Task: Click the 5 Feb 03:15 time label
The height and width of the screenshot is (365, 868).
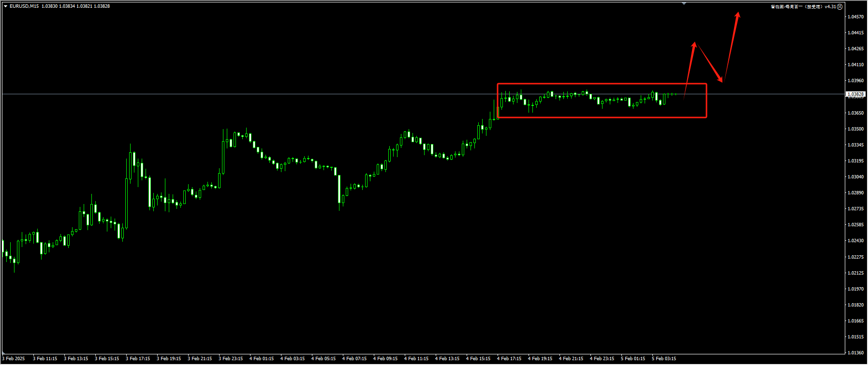Action: coord(664,359)
